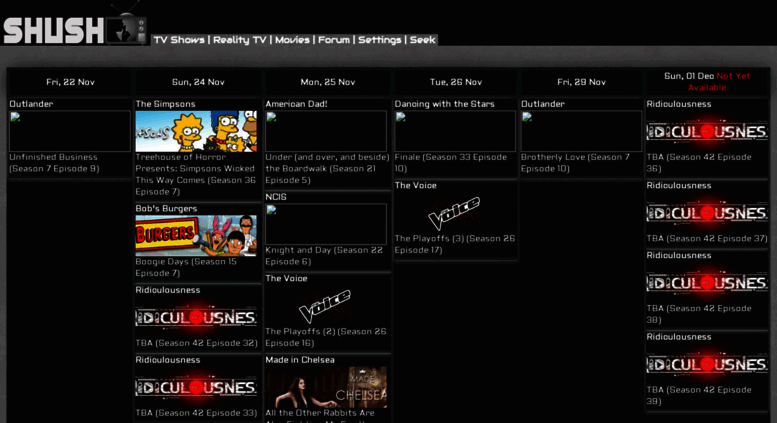Viewport: 777px width, 423px height.
Task: Click the SHUSH logo with TV icon
Action: click(74, 25)
